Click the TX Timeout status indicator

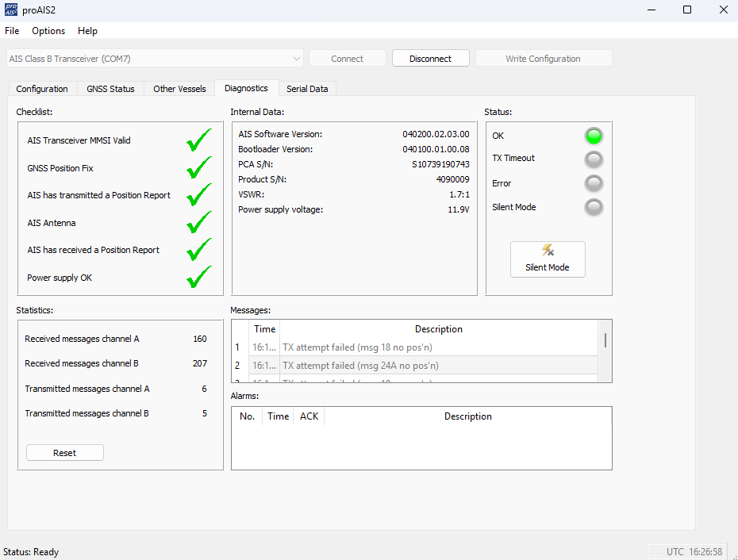click(594, 160)
